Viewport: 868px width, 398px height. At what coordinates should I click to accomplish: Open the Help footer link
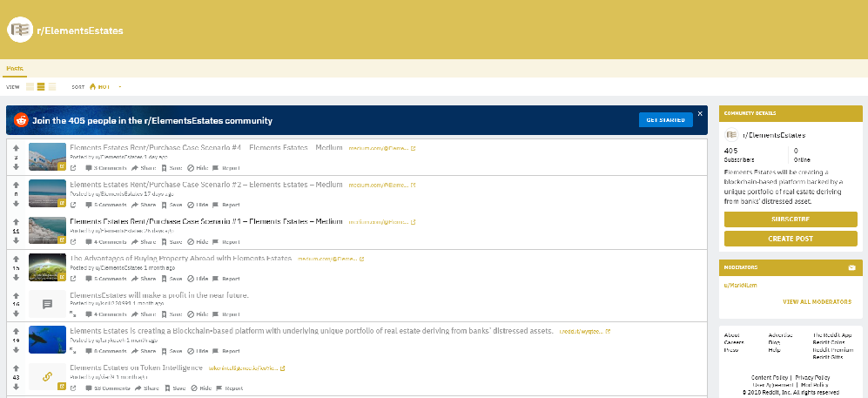774,350
